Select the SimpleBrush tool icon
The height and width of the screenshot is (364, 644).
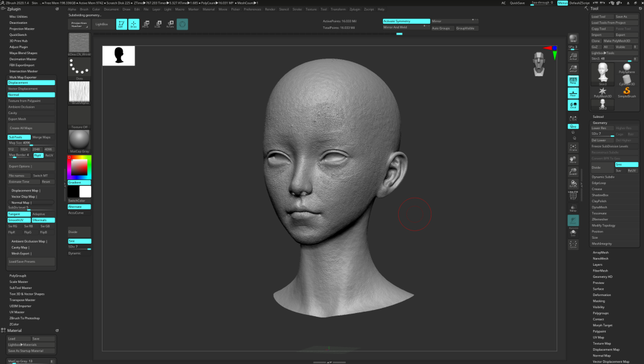pyautogui.click(x=626, y=92)
